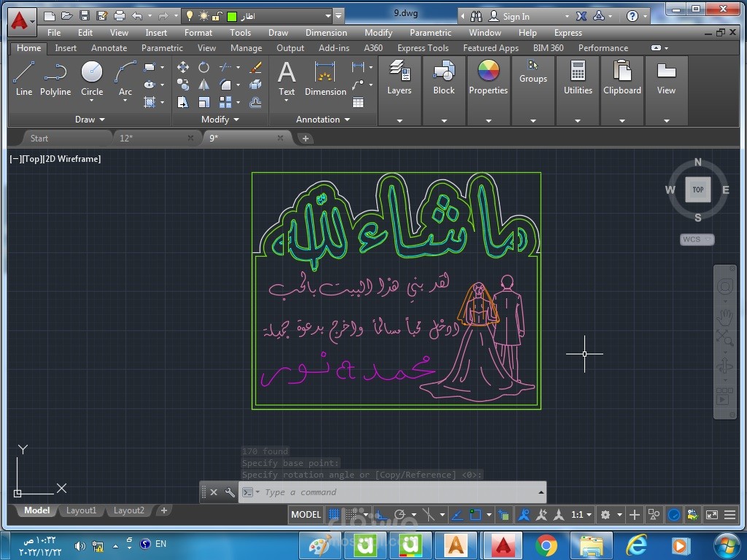Switch to the Layout1 tab
The width and height of the screenshot is (747, 560).
81,510
